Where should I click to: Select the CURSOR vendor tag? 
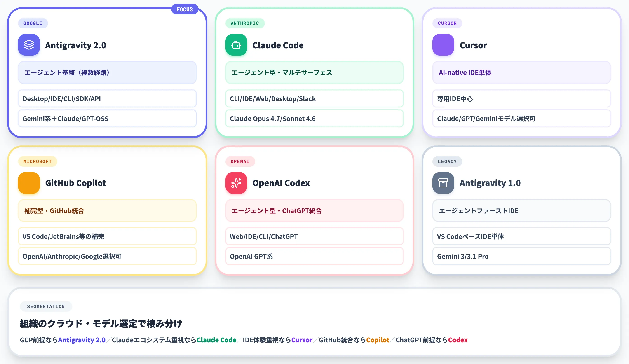click(x=447, y=23)
